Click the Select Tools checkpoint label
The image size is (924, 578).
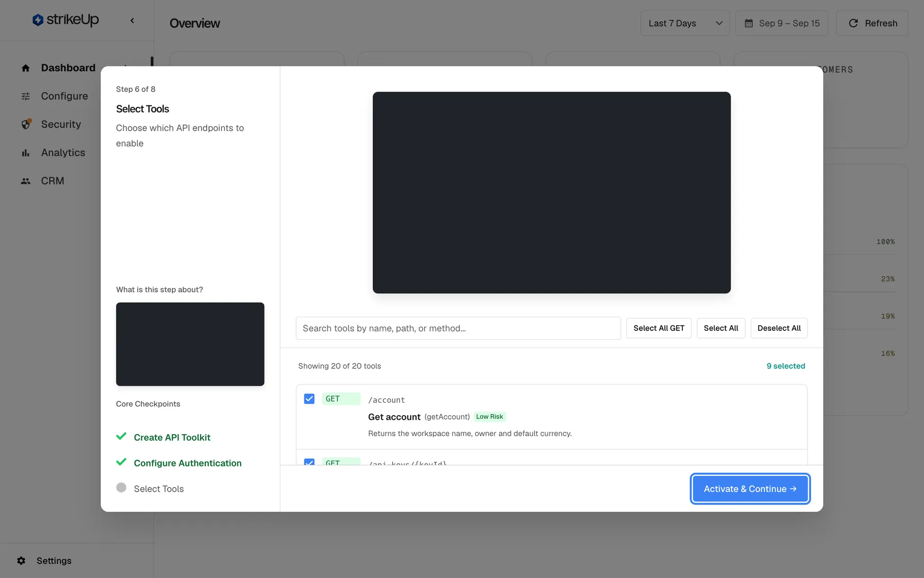click(x=159, y=489)
